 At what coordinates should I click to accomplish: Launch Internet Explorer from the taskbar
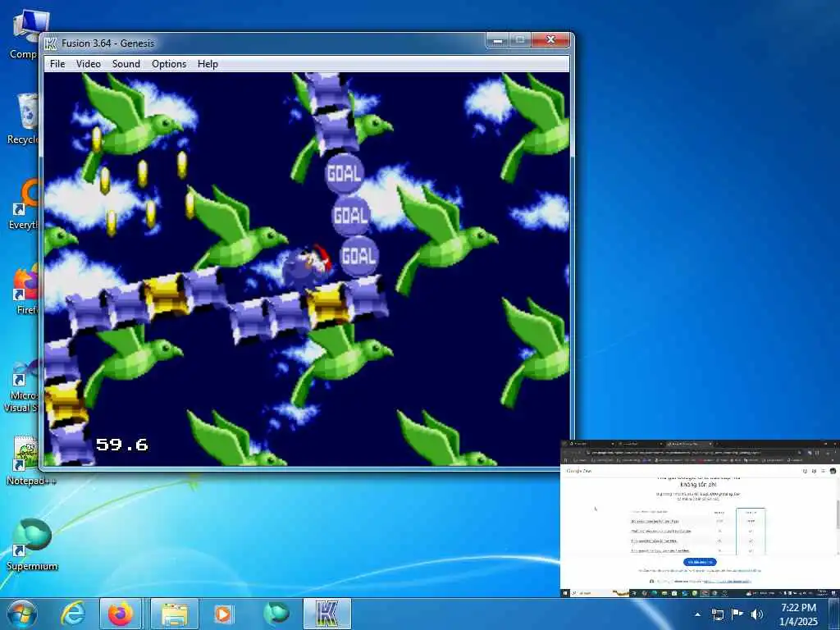(x=72, y=614)
